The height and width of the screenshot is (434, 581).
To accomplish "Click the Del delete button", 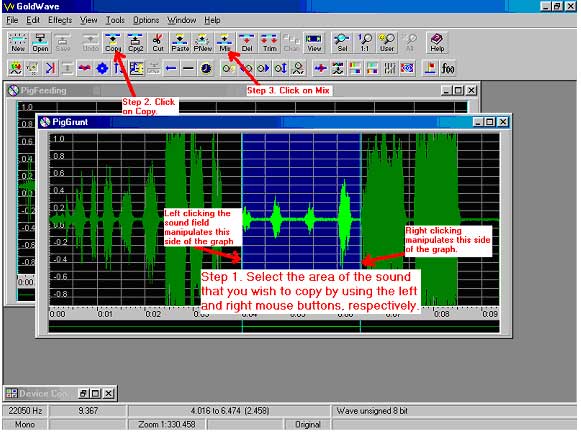I will [x=247, y=43].
